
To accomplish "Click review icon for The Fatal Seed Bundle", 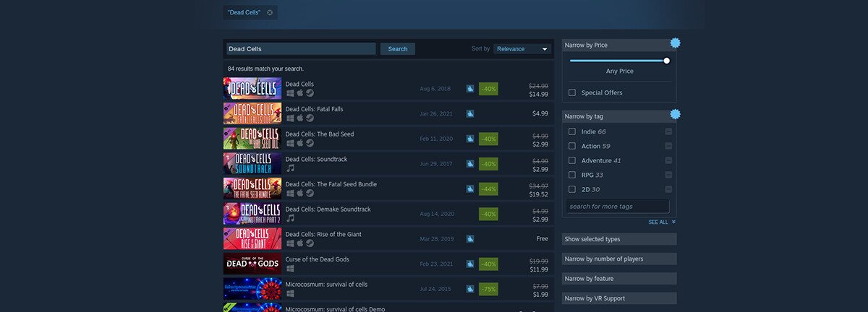I will point(470,188).
